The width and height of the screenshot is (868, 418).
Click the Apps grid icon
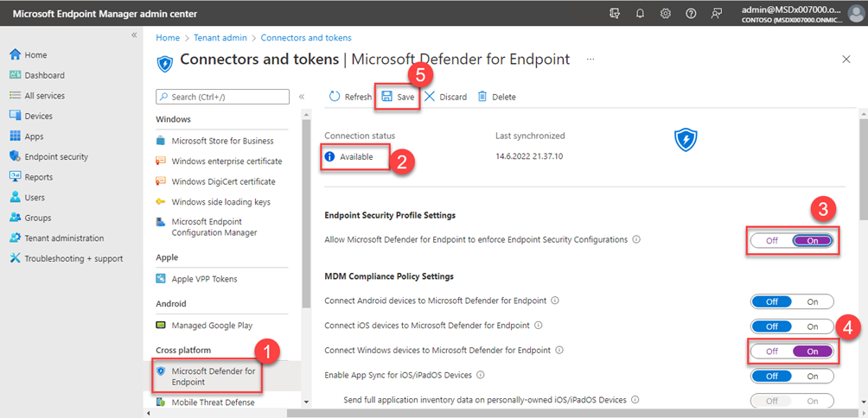16,136
